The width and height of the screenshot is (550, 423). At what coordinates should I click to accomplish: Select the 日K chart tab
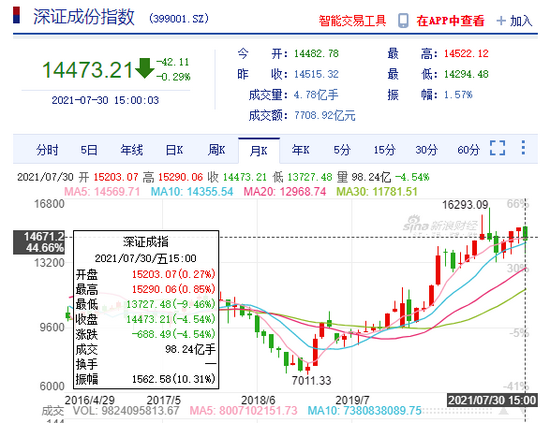click(x=174, y=150)
